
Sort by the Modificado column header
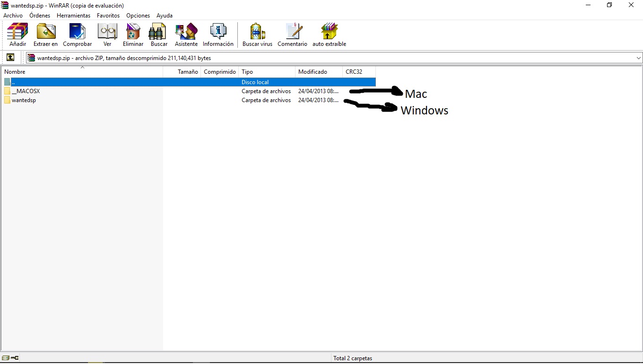click(x=319, y=72)
